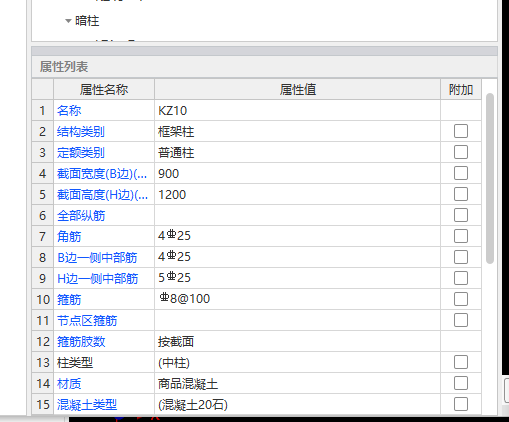Select row number 7 in property table
This screenshot has width=509, height=422.
(x=42, y=236)
